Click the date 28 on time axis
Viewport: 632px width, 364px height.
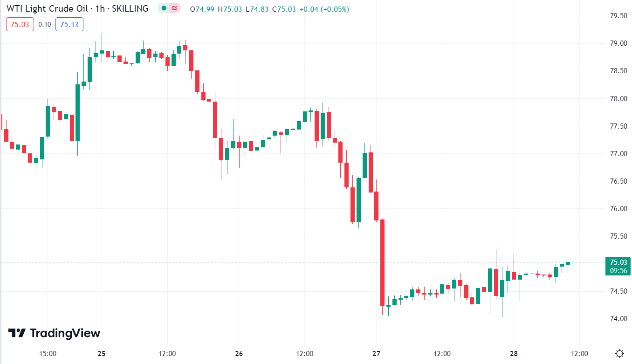pyautogui.click(x=514, y=353)
